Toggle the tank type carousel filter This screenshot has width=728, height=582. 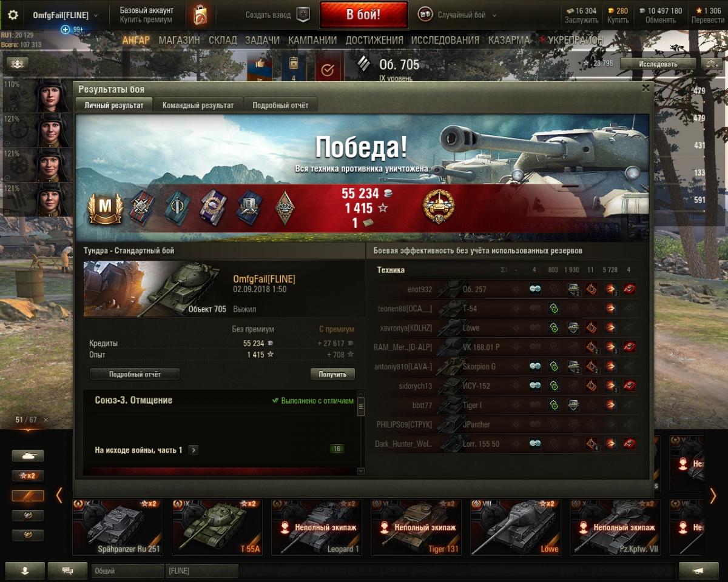coord(28,455)
